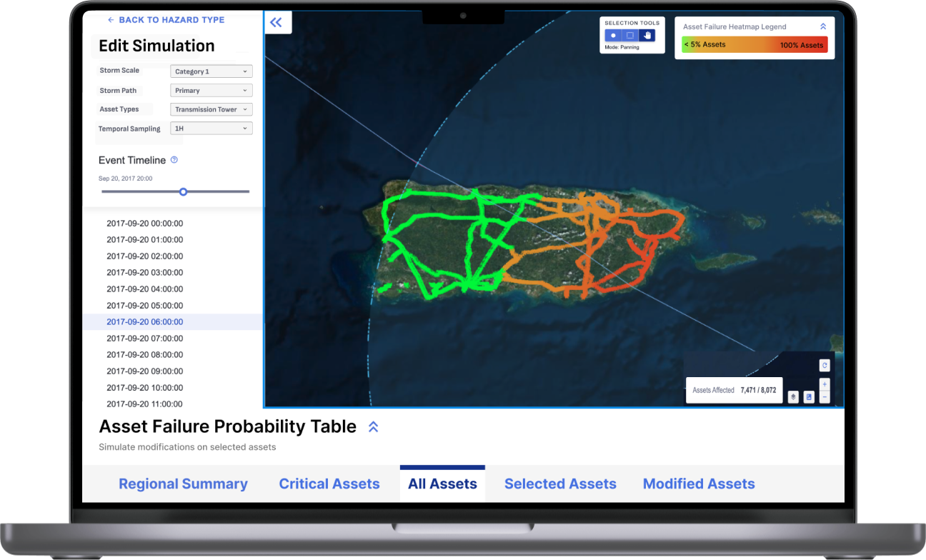The image size is (926, 560).
Task: Click the 'Sep 20, 2017 20:00' timeline date
Action: tap(125, 179)
